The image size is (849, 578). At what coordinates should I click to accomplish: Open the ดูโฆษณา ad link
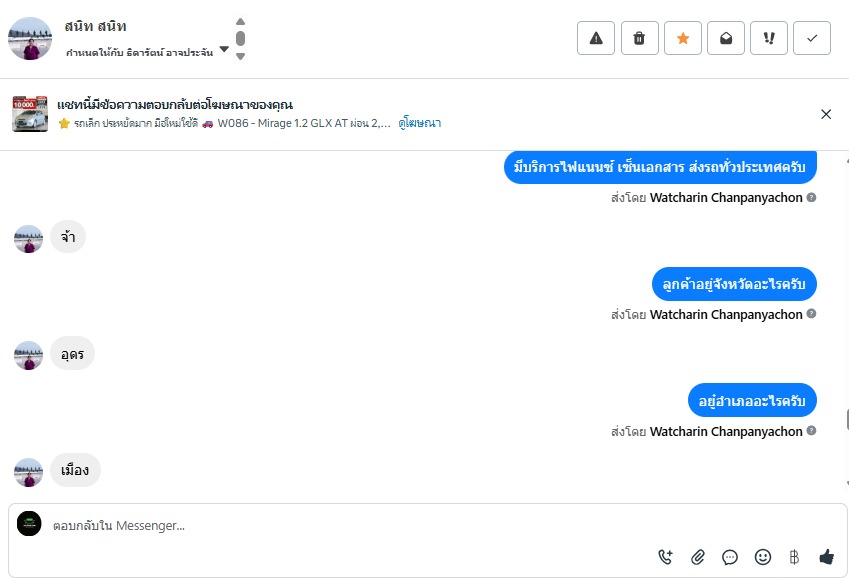click(420, 123)
